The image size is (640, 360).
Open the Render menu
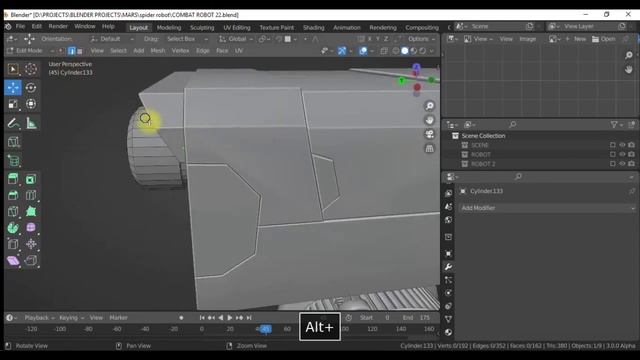[58, 27]
